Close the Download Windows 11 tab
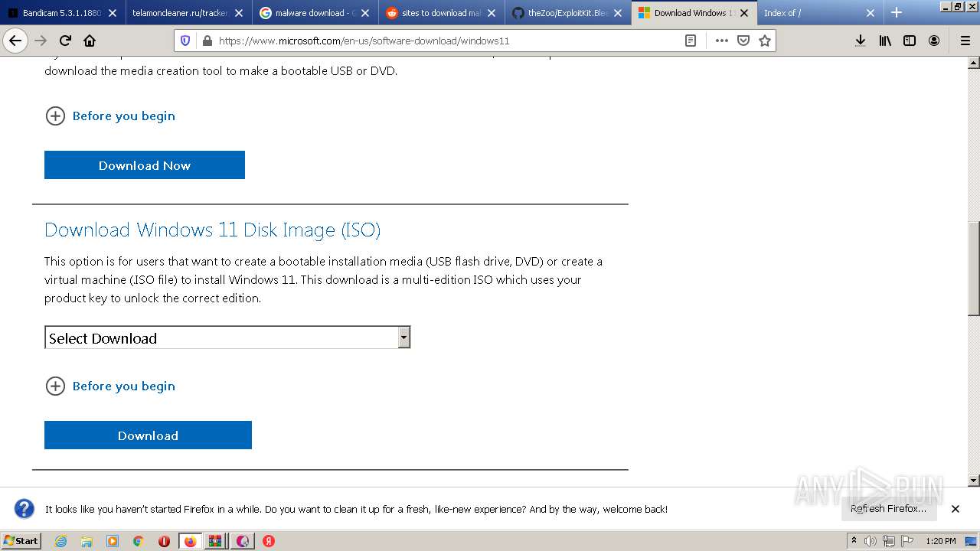The width and height of the screenshot is (980, 551). pyautogui.click(x=744, y=13)
